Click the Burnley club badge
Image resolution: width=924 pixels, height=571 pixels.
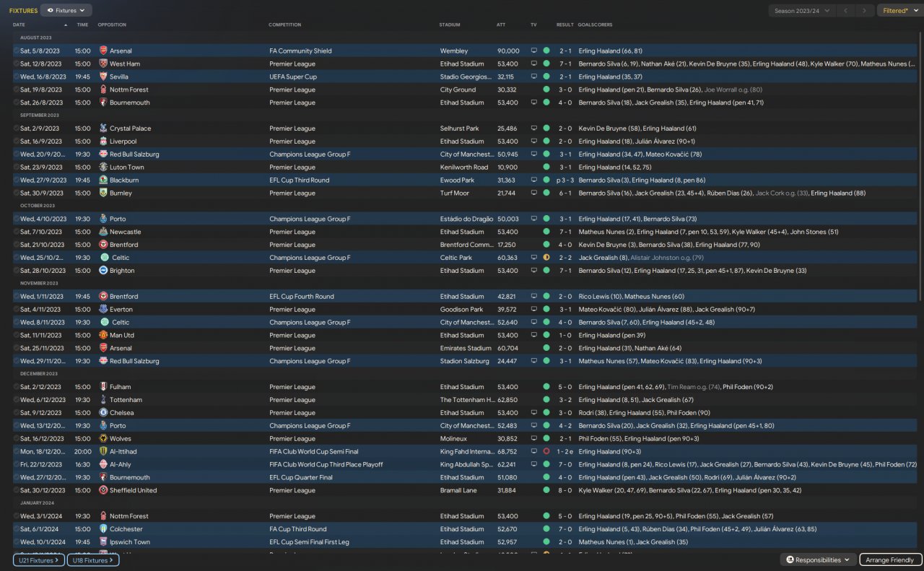click(x=103, y=193)
